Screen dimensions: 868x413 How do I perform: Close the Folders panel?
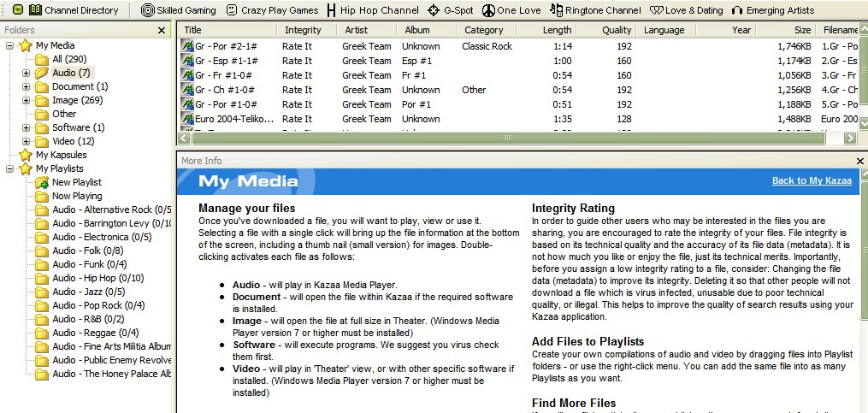click(x=162, y=31)
